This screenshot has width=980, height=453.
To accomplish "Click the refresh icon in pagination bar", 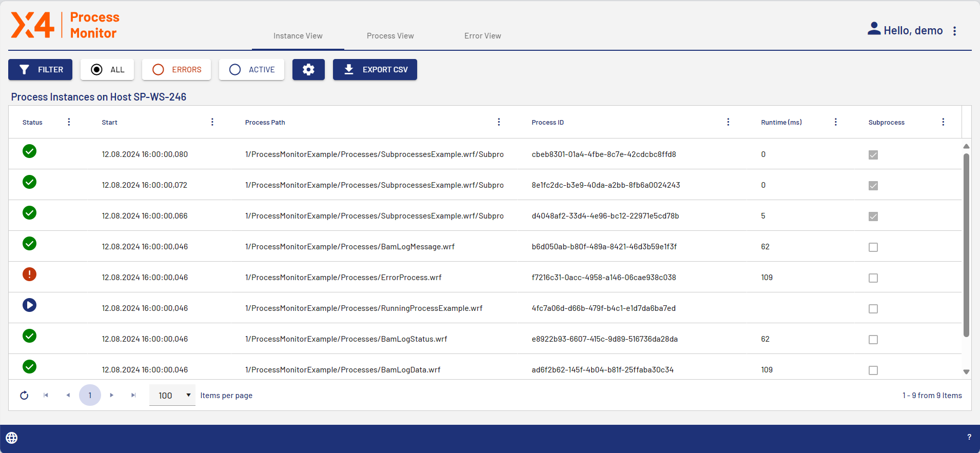I will [x=24, y=396].
